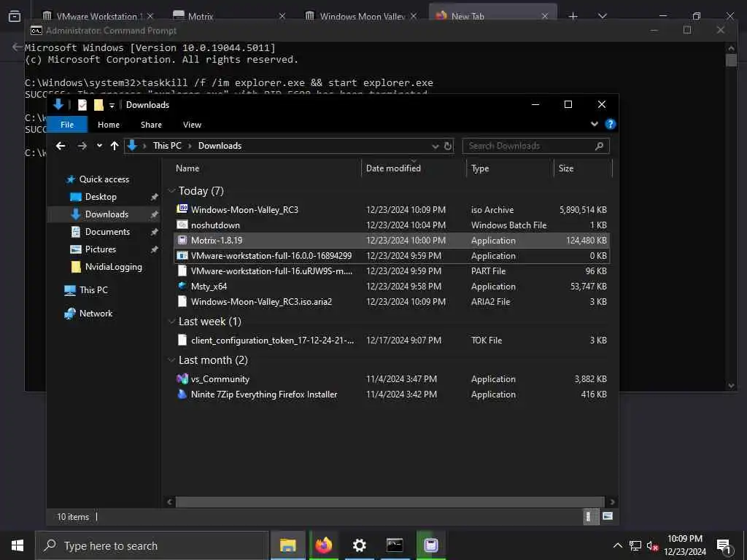
Task: Sort by the Type column header
Action: [480, 168]
